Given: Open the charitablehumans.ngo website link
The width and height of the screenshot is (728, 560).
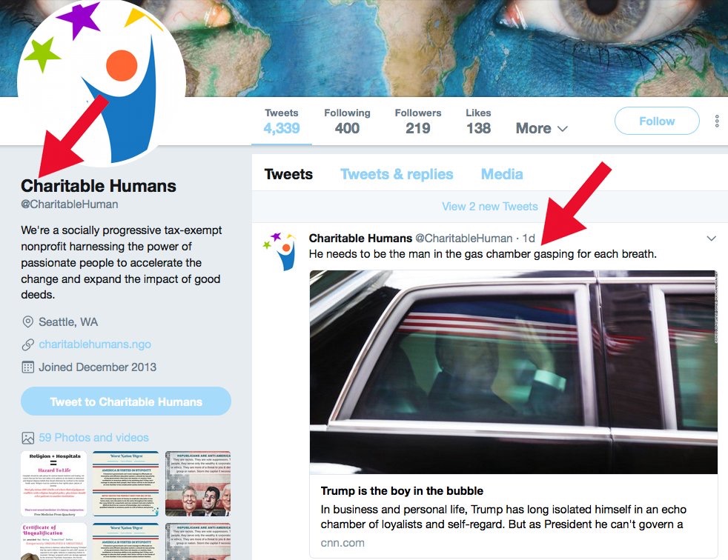Looking at the screenshot, I should [x=95, y=344].
